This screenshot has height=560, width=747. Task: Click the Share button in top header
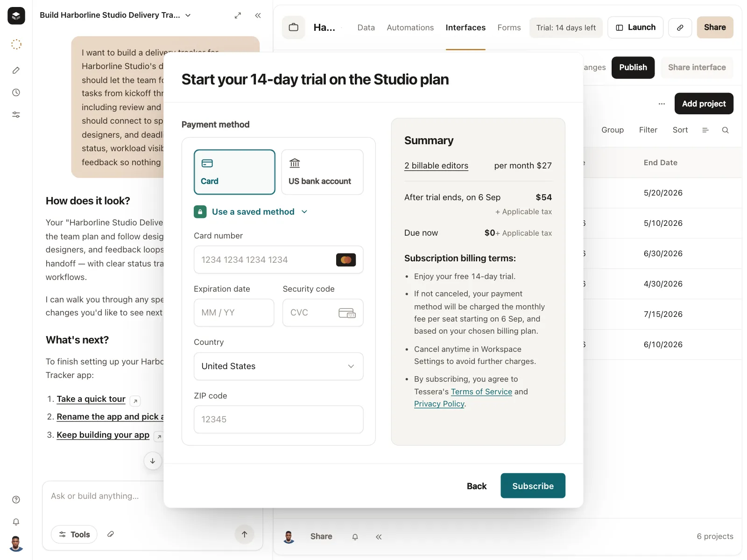[715, 28]
